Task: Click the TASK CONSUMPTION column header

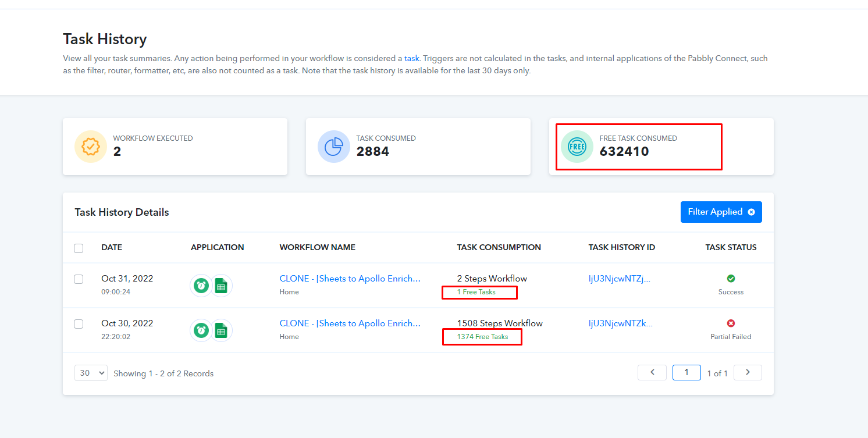Action: coord(499,247)
